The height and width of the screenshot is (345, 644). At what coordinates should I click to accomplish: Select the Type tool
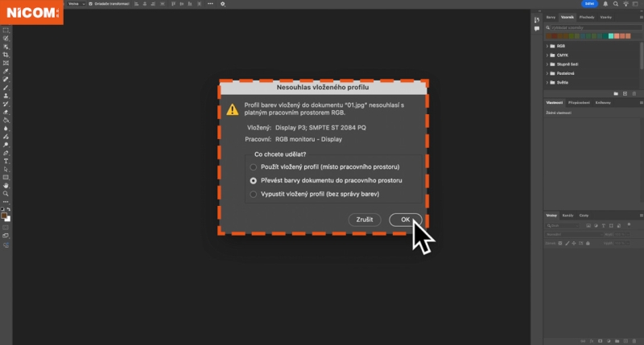pos(6,160)
